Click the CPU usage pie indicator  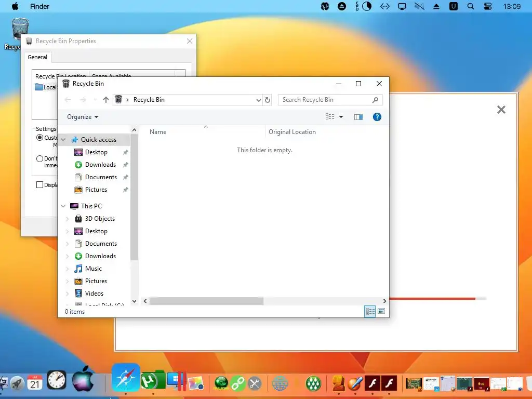click(367, 6)
